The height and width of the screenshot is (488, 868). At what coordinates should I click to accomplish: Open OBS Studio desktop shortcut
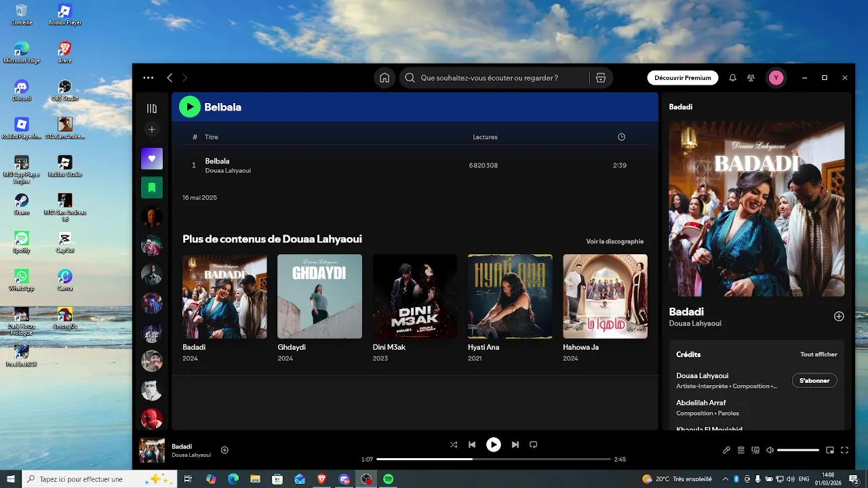[65, 90]
